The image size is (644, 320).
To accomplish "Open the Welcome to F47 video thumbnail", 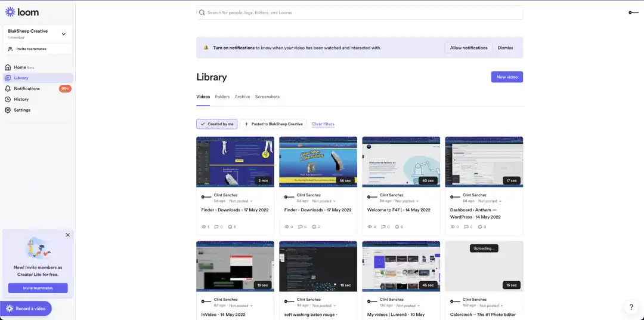I will (x=401, y=162).
